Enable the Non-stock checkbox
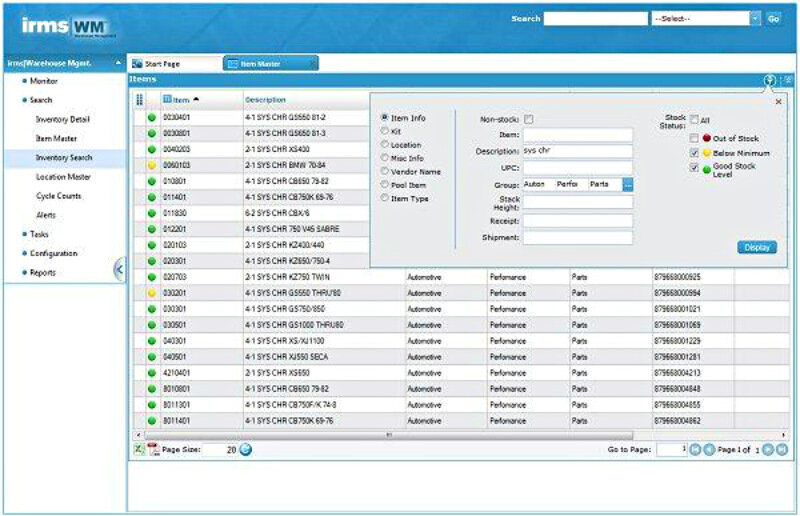 click(x=529, y=119)
